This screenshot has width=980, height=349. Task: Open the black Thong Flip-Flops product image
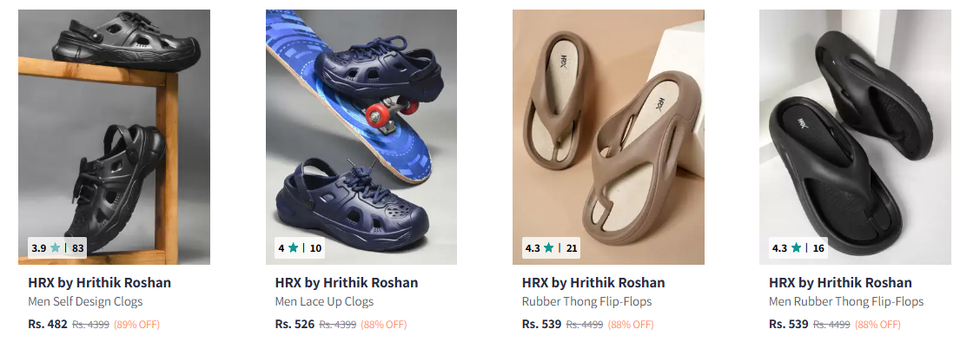(x=855, y=136)
